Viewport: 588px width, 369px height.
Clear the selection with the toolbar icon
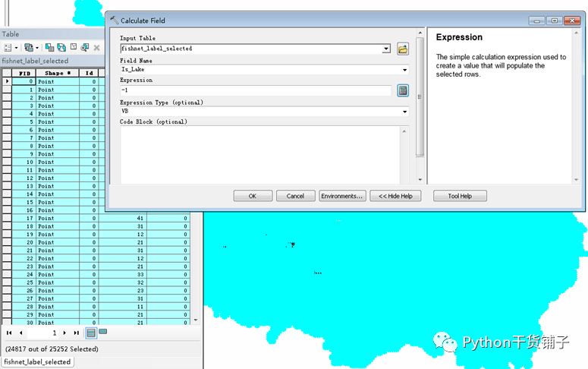pos(74,47)
